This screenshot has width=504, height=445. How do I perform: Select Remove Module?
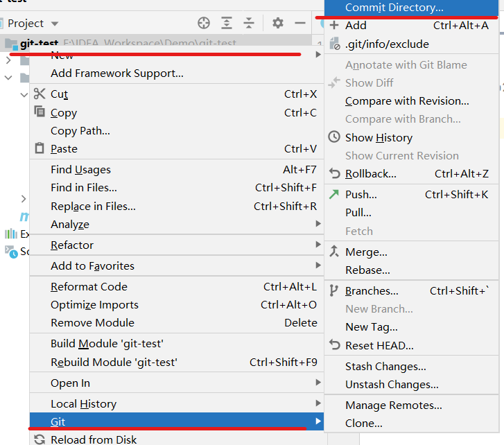point(177,322)
